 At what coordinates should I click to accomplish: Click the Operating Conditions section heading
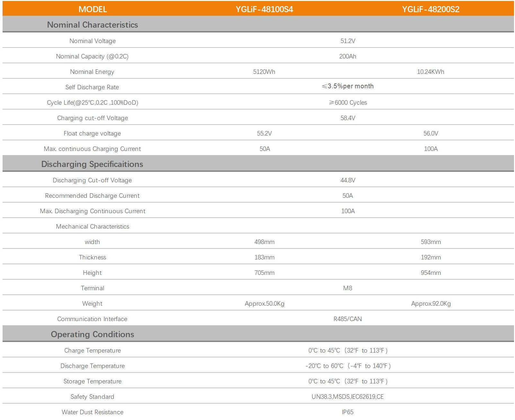pyautogui.click(x=93, y=334)
